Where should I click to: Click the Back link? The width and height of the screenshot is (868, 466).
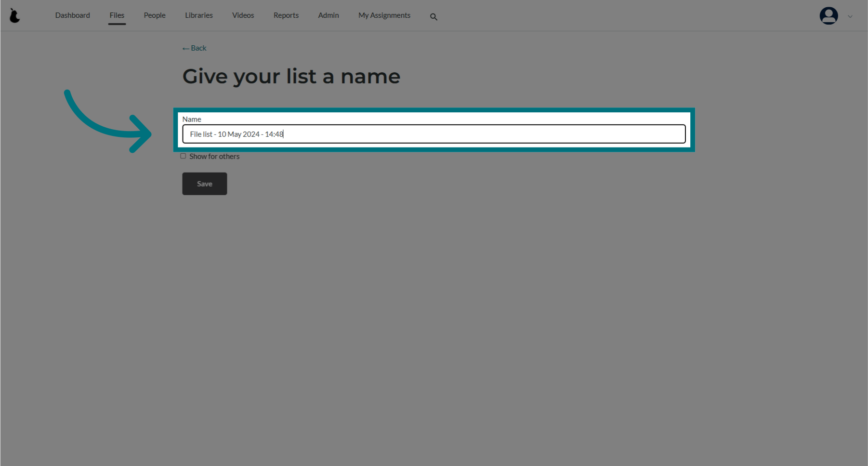195,48
